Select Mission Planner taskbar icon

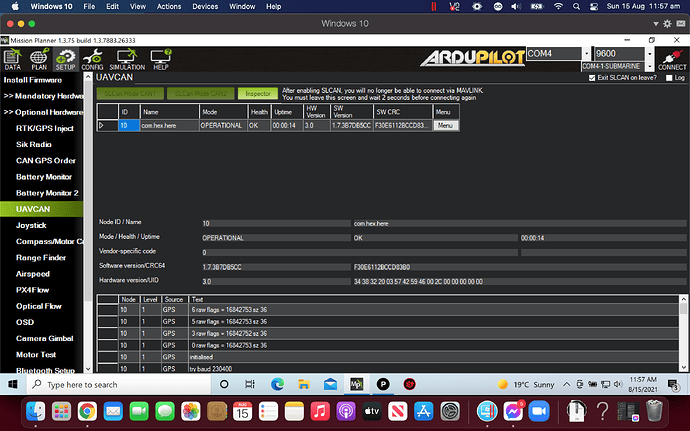(356, 384)
